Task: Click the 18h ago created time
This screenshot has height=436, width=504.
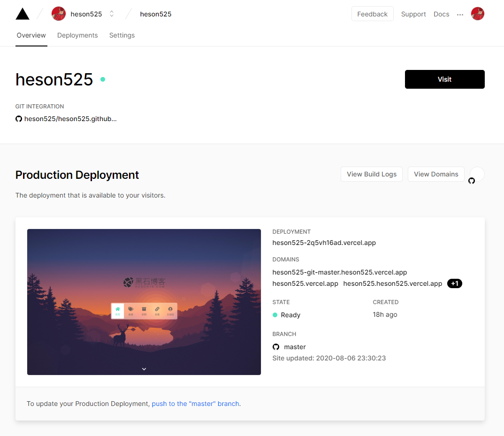Action: (x=385, y=315)
